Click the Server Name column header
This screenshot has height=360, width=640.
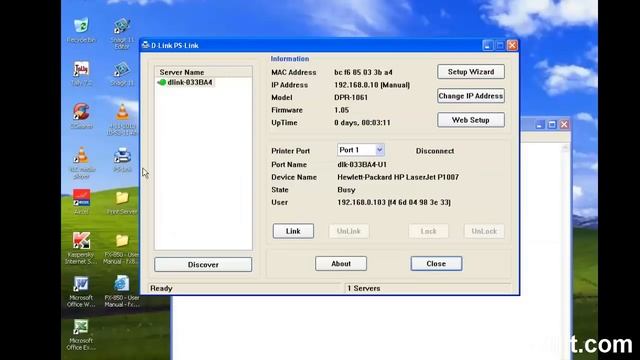pyautogui.click(x=203, y=72)
